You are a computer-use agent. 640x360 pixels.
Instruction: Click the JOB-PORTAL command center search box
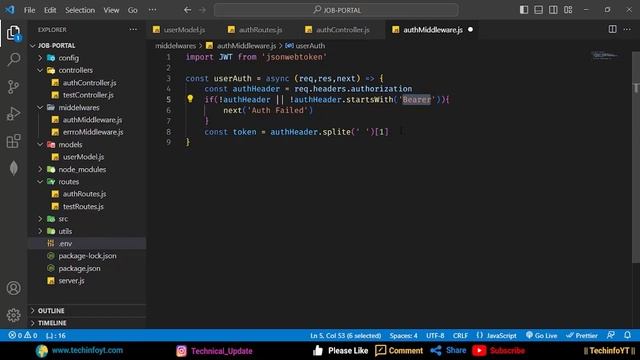336,10
